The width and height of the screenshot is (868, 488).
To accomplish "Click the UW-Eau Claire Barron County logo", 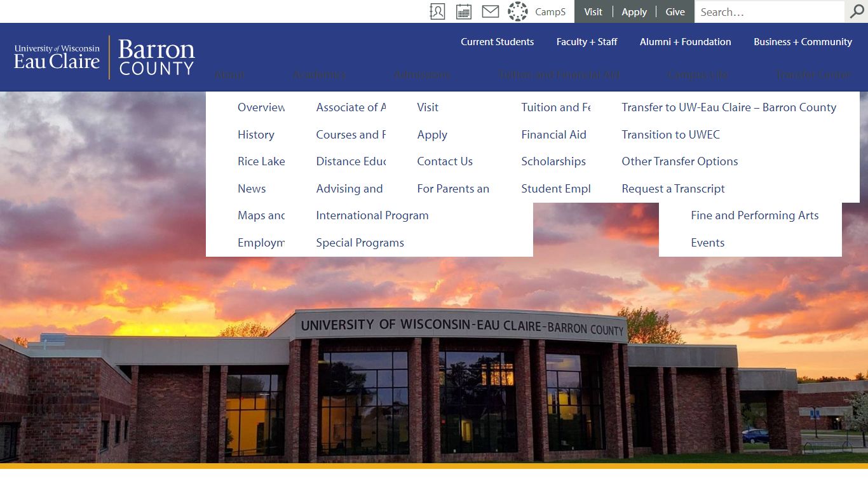I will (104, 57).
